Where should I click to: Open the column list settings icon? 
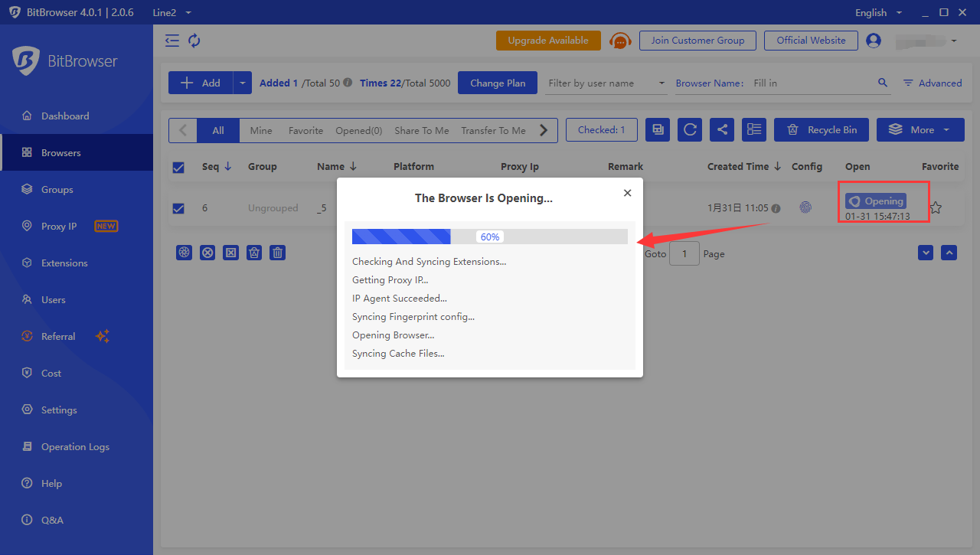pos(754,129)
